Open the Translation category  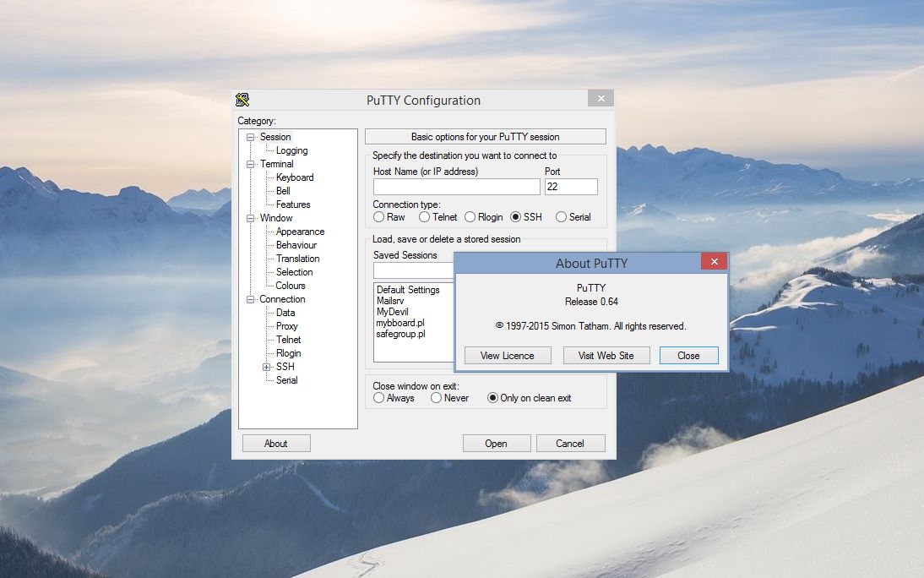tap(297, 259)
